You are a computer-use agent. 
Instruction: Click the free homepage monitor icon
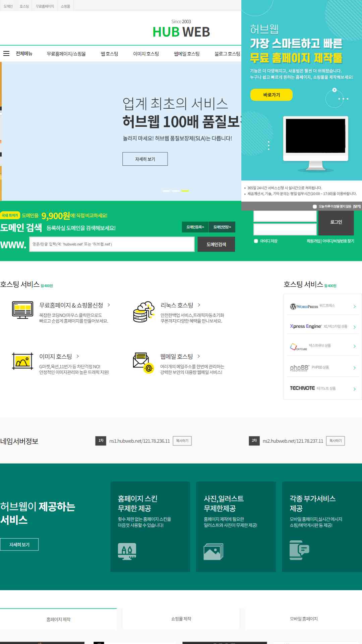[x=22, y=310]
